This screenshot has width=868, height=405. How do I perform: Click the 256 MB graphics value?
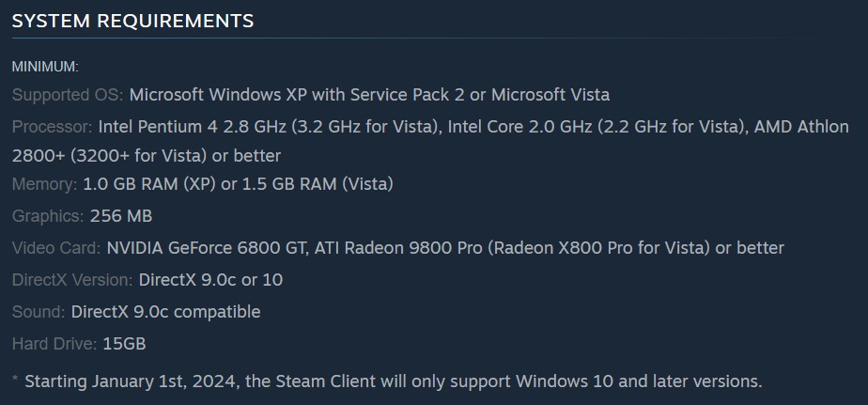(x=121, y=216)
